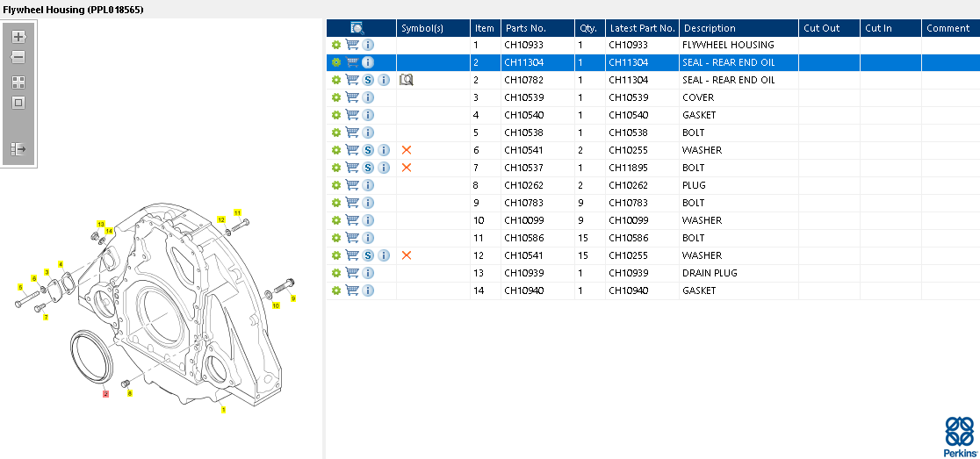Click yellow callout 9 on the diagram

tap(293, 298)
